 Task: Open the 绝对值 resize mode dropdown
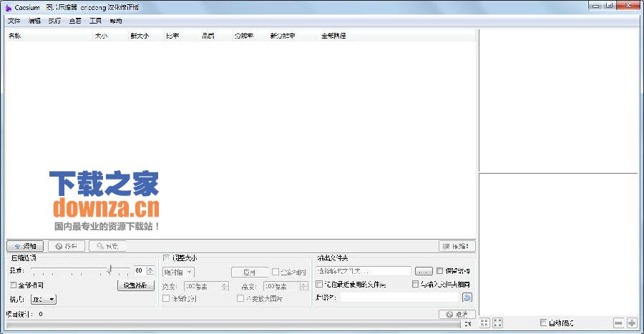(179, 272)
